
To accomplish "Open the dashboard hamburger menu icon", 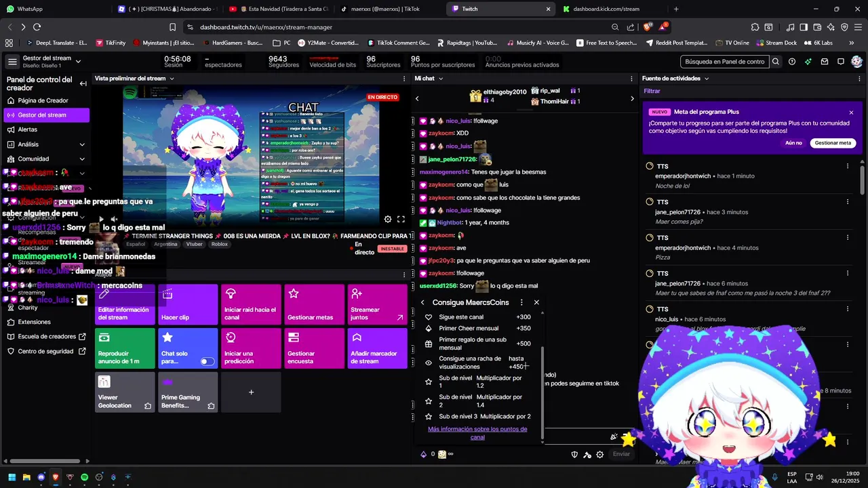I will 12,62.
